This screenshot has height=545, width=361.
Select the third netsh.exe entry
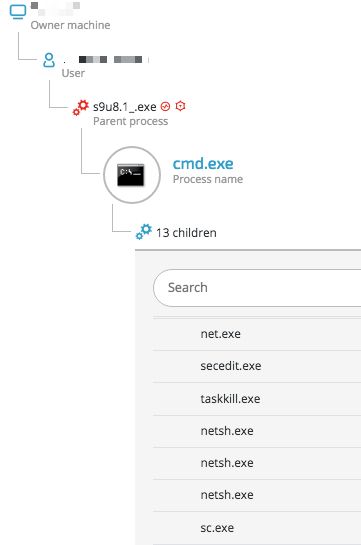[x=257, y=495]
